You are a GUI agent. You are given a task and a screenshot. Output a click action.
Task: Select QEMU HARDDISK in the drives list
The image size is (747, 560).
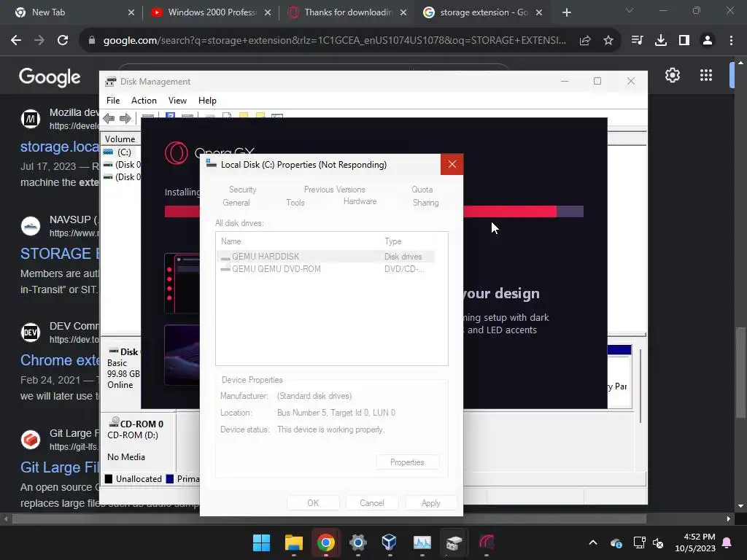pyautogui.click(x=326, y=257)
